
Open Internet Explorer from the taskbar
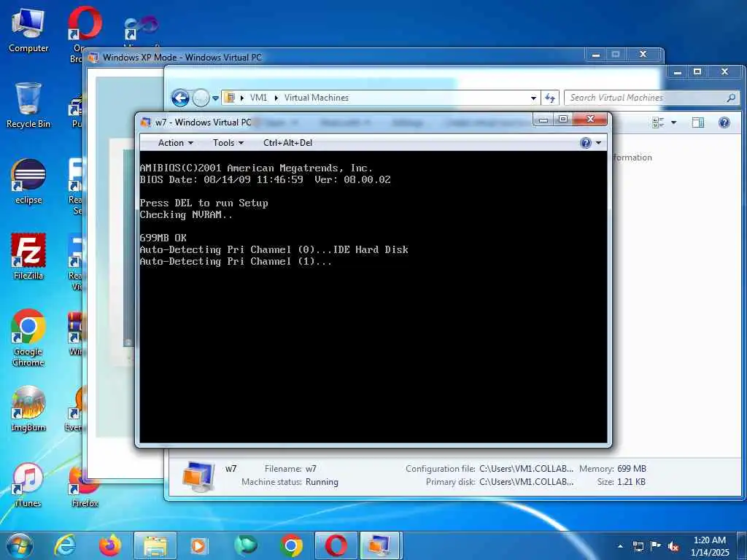tap(65, 545)
